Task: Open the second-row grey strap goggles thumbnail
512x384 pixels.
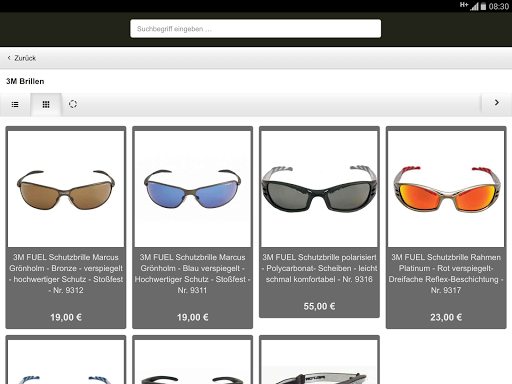Action: tap(319, 362)
